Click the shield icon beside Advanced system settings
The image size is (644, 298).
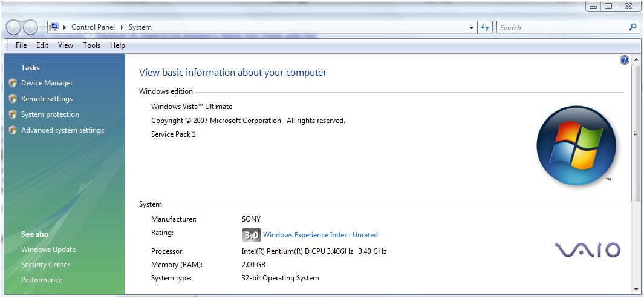pyautogui.click(x=13, y=130)
